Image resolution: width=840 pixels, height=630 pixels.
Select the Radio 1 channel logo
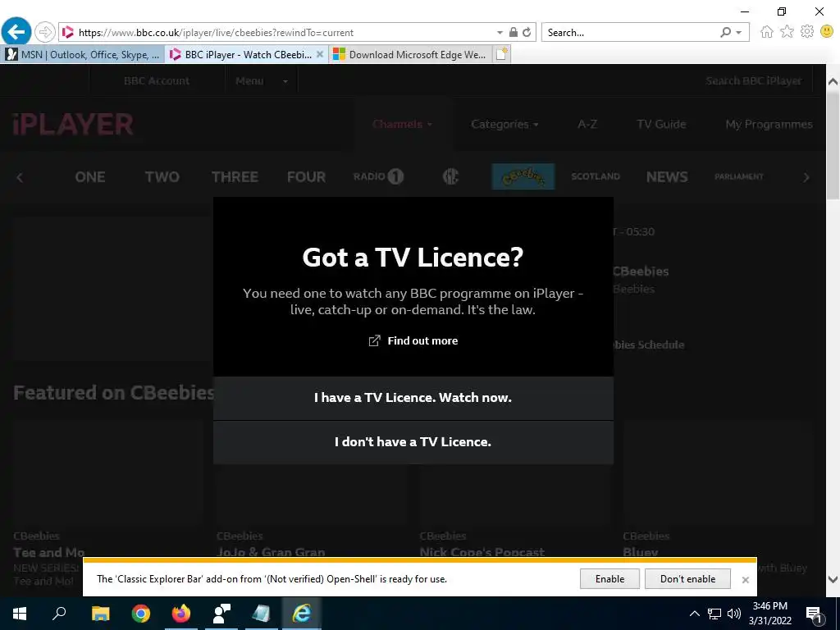click(x=378, y=176)
